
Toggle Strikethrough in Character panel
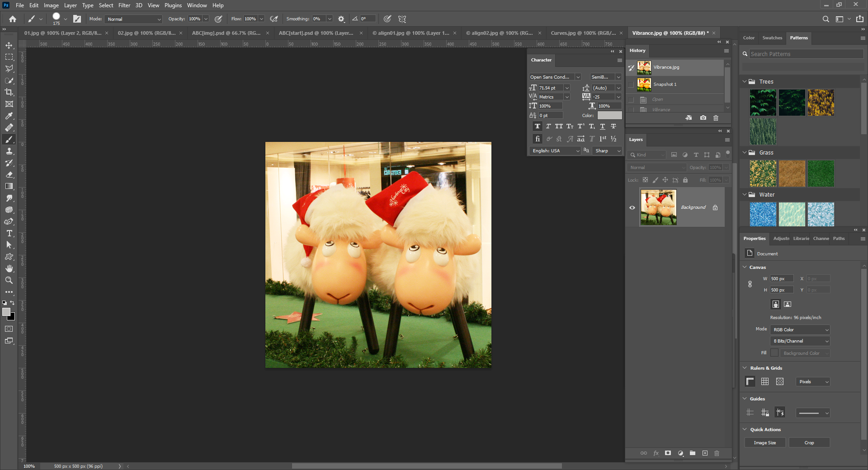pos(613,127)
